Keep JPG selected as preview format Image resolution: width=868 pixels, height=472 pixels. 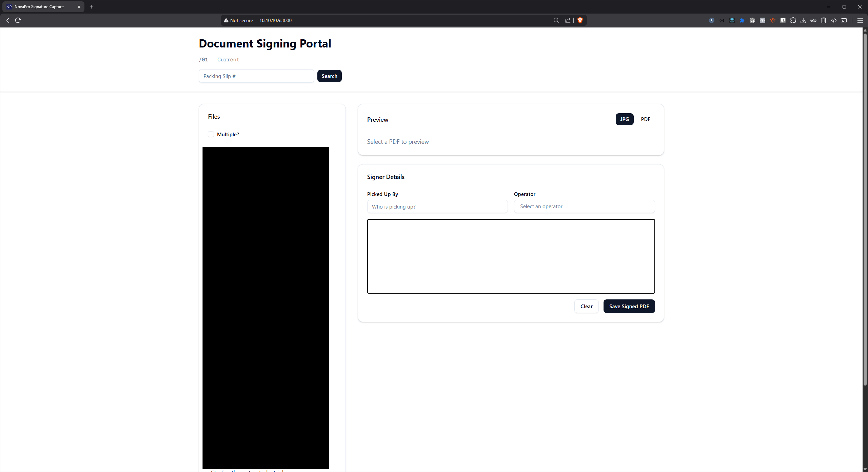[624, 119]
